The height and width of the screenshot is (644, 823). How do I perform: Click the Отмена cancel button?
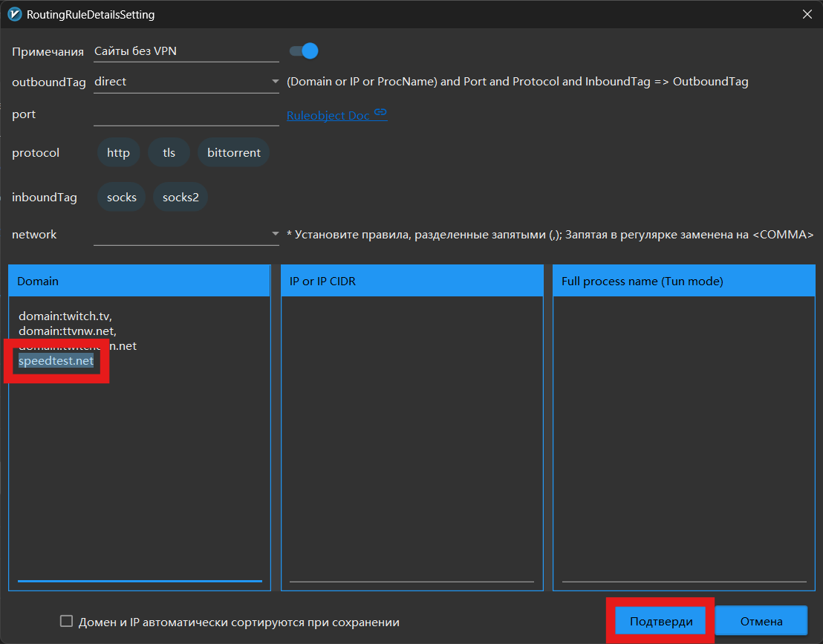pos(761,622)
